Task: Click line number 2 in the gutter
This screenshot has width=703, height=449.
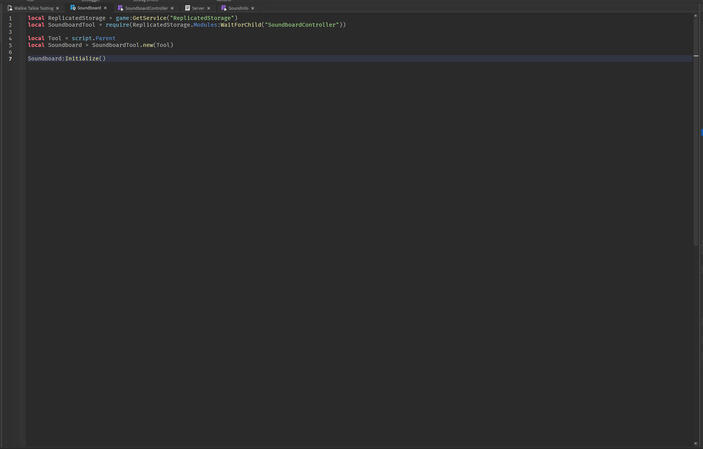Action: 10,25
